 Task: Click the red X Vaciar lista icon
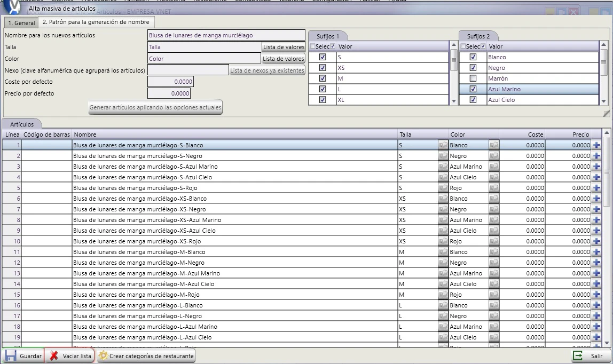[54, 356]
